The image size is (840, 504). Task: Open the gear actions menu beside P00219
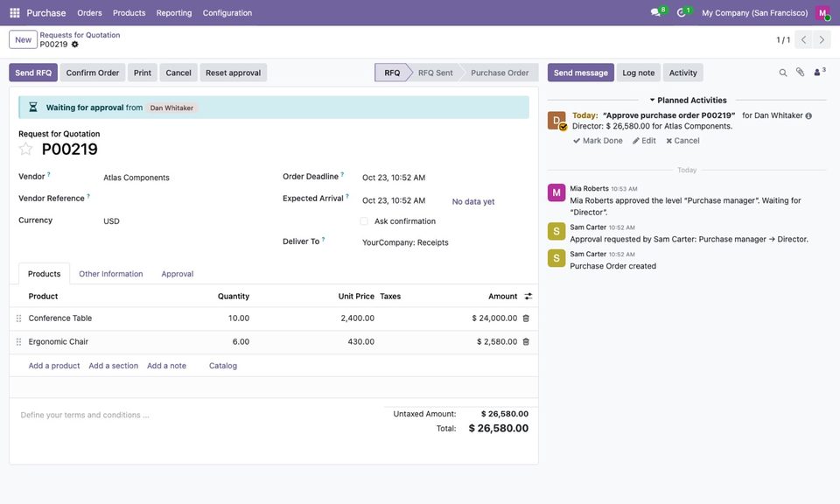point(75,45)
